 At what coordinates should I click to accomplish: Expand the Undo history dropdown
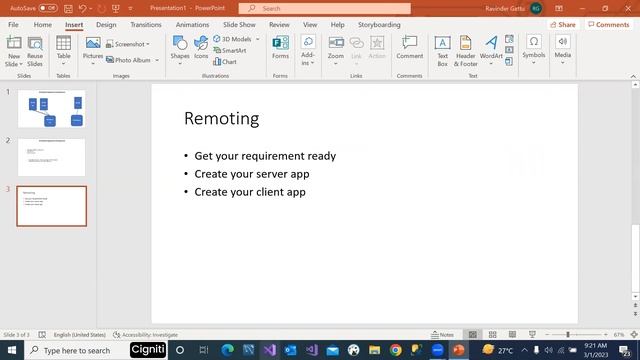tap(90, 9)
